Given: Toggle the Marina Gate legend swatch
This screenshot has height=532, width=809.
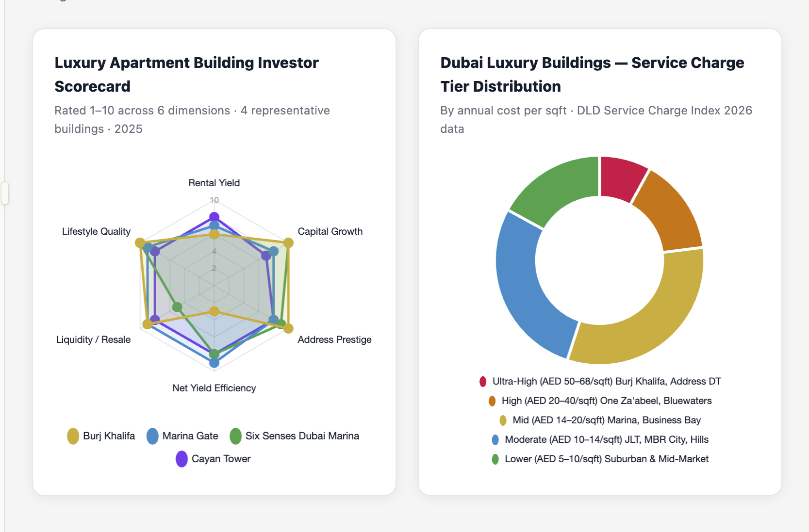Looking at the screenshot, I should pyautogui.click(x=152, y=436).
